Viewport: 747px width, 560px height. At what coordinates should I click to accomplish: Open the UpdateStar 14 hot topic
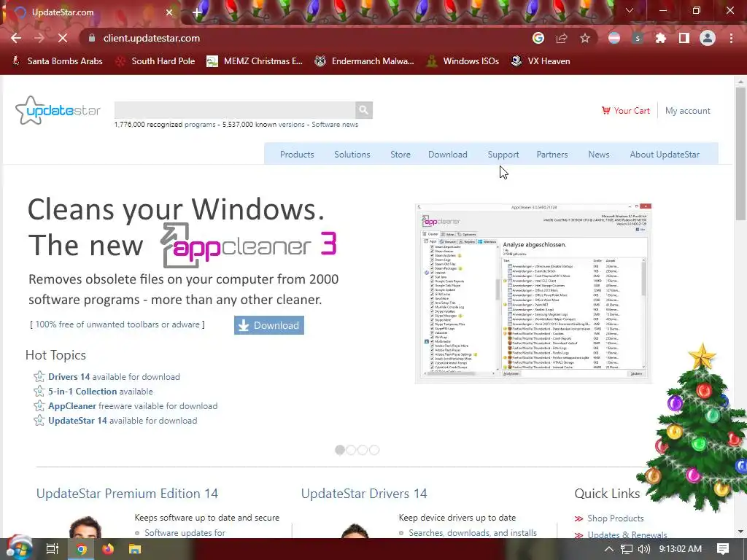click(x=123, y=421)
